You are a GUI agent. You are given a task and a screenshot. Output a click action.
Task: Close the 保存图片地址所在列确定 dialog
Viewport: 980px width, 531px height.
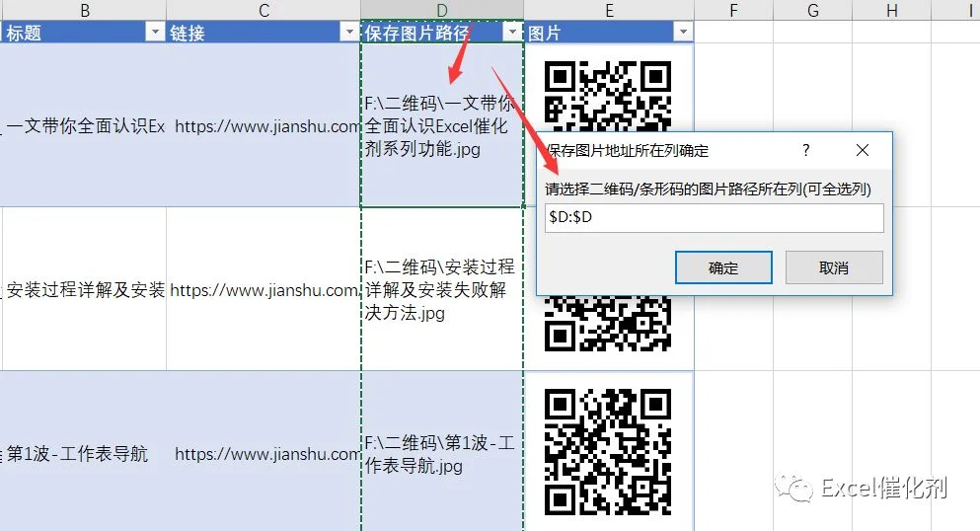click(x=863, y=150)
